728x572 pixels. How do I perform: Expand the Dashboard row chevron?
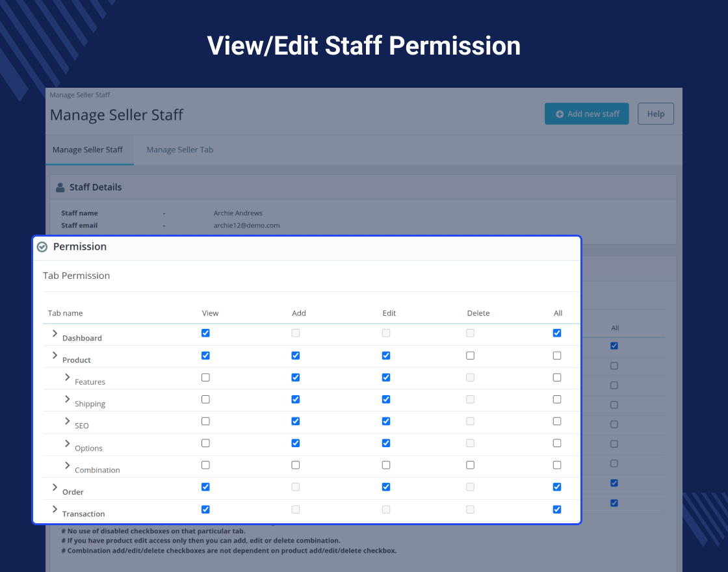55,333
